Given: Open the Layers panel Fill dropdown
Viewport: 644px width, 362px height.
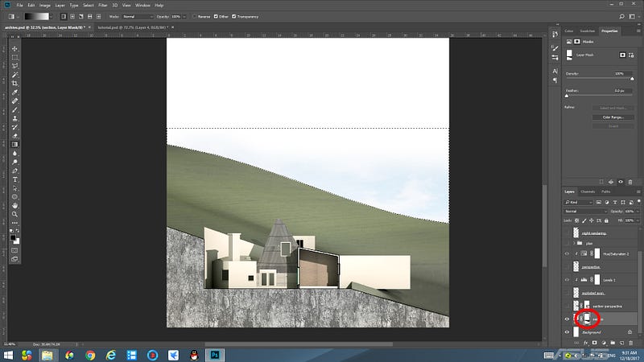Looking at the screenshot, I should 637,220.
